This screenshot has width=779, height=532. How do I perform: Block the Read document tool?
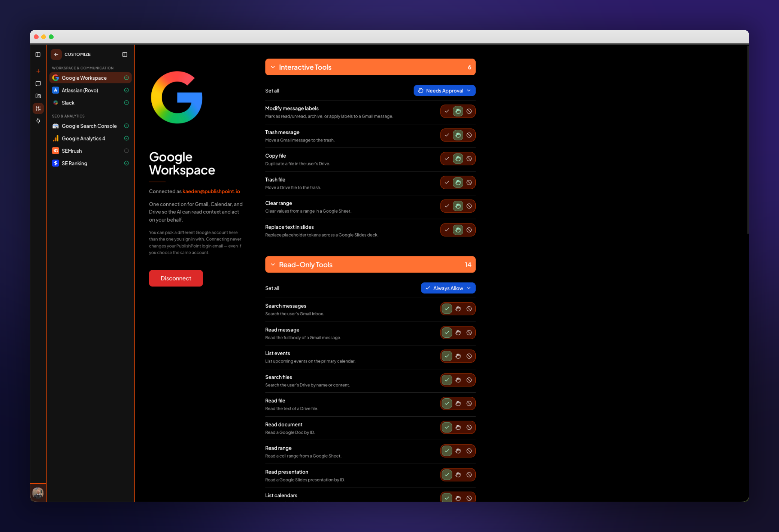469,428
